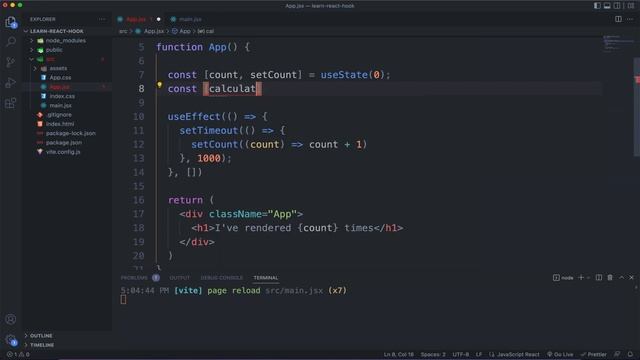Click the editor minimap
The width and height of the screenshot is (640, 360).
[617, 45]
